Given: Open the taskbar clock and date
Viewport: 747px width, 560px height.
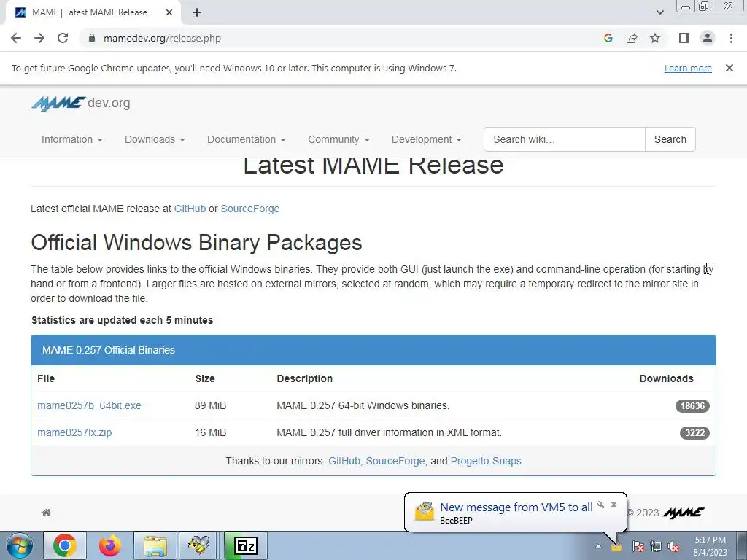Looking at the screenshot, I should (x=711, y=546).
